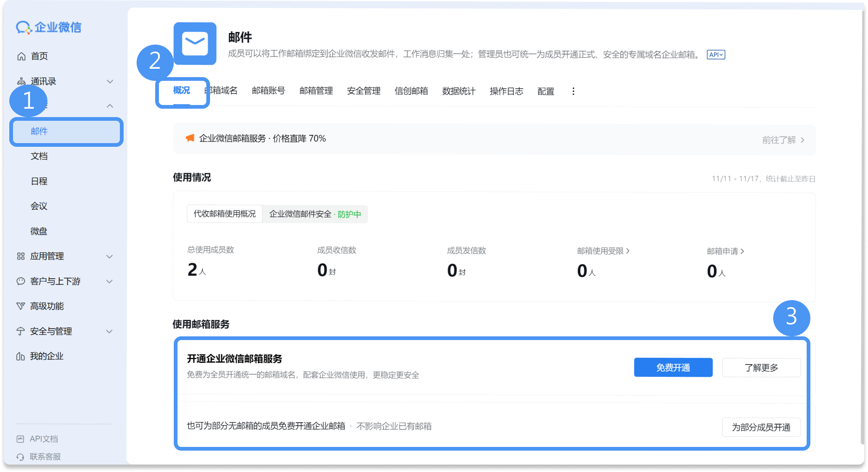Expand the 安全与管理 section
This screenshot has height=472, width=868.
click(x=110, y=331)
